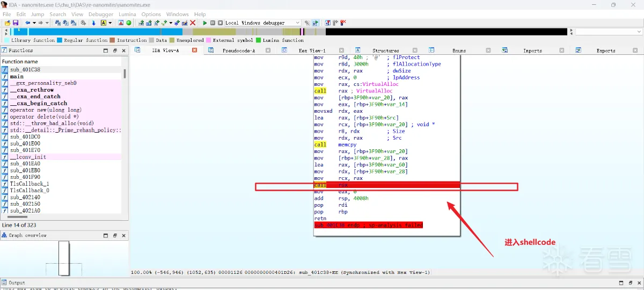
Task: Terminate the process with stop button
Action: (220, 23)
